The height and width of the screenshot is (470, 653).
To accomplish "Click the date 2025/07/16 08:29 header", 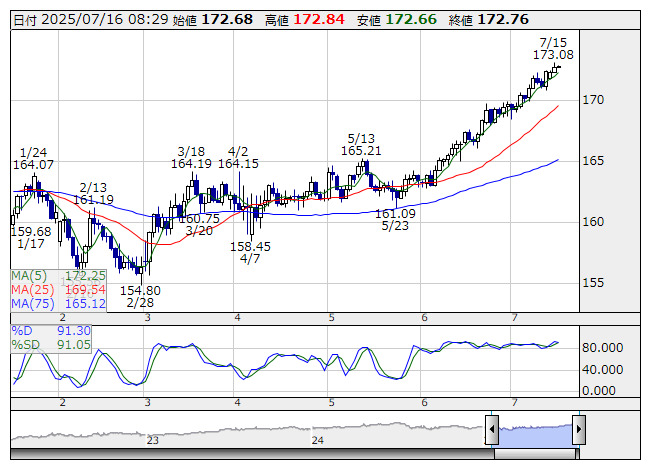I will [x=91, y=20].
